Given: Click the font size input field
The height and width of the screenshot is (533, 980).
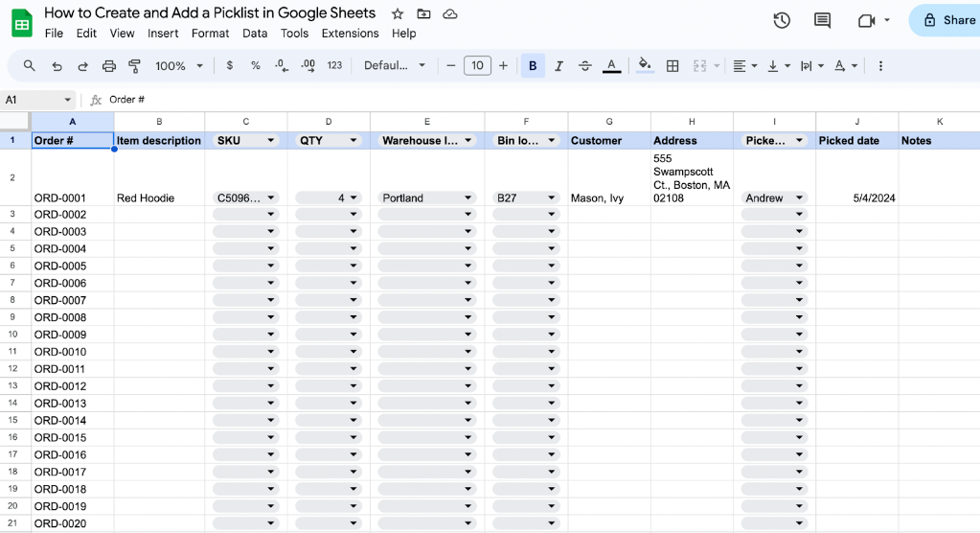Looking at the screenshot, I should (477, 66).
